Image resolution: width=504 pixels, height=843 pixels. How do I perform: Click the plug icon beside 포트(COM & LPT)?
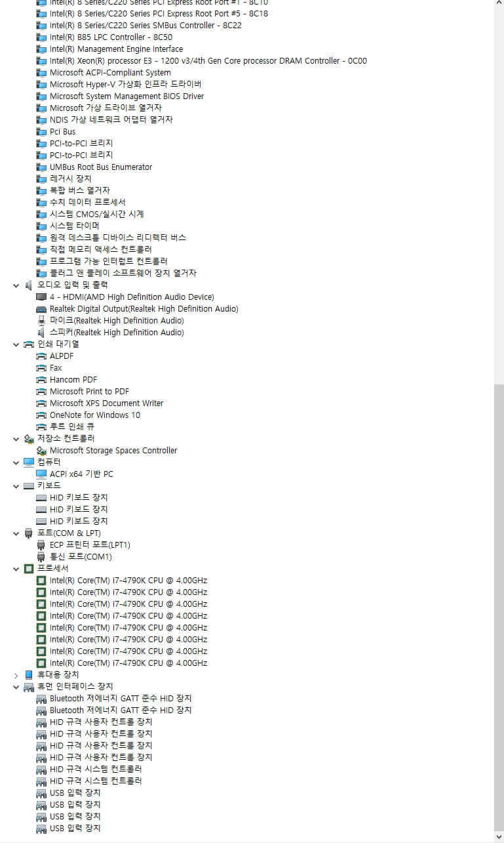coord(28,533)
